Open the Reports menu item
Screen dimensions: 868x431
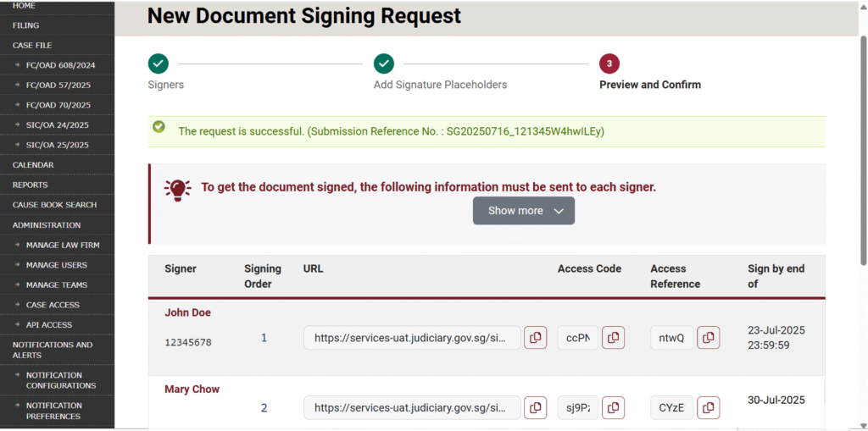pos(31,185)
